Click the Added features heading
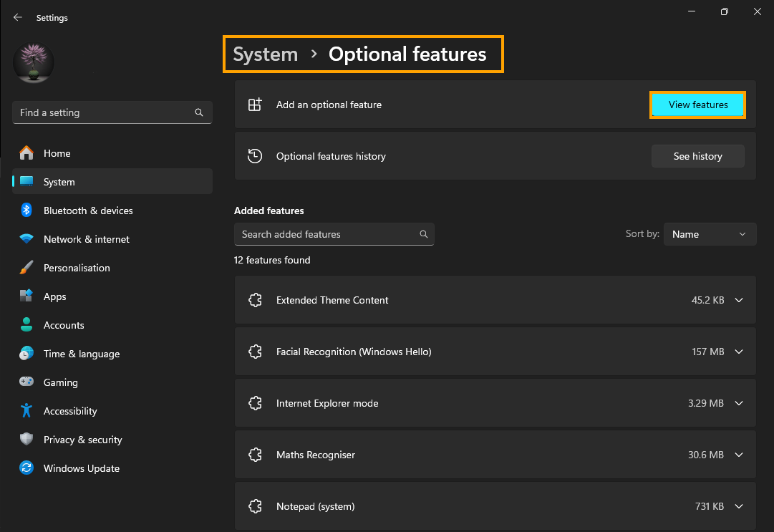 click(x=269, y=211)
